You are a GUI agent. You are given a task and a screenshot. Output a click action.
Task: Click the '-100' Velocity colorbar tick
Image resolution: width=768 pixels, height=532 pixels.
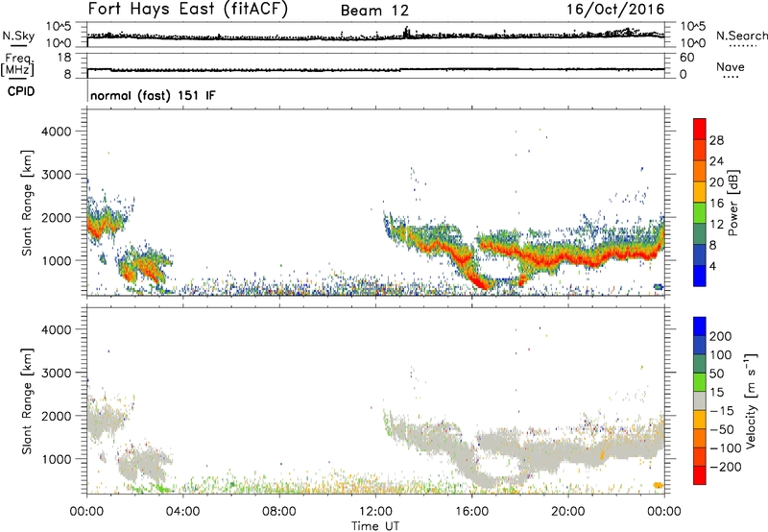coord(726,448)
